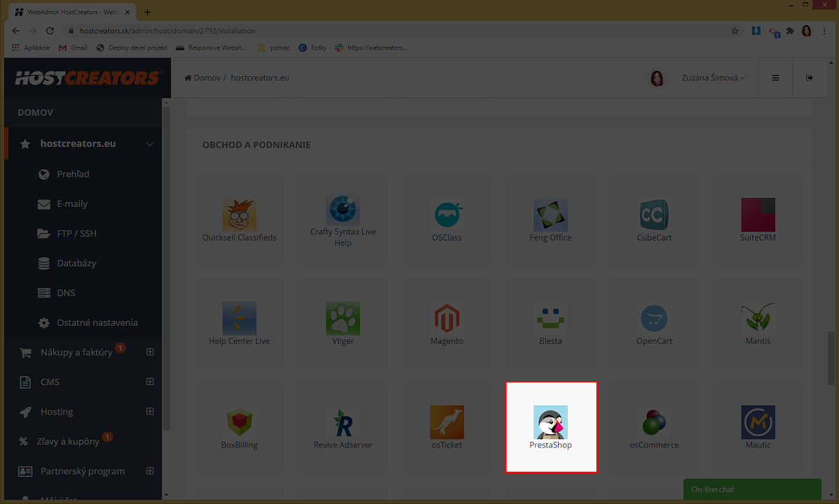Open the OSClass app icon

[x=447, y=215]
